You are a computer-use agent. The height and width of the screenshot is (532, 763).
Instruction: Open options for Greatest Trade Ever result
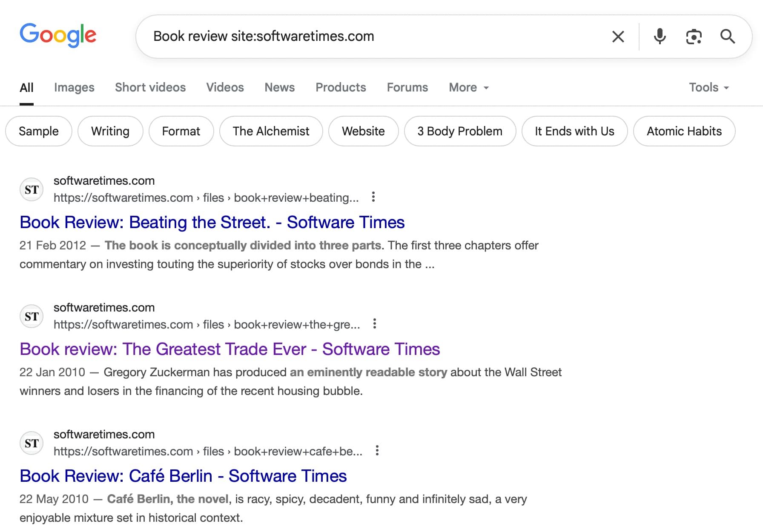pos(375,324)
